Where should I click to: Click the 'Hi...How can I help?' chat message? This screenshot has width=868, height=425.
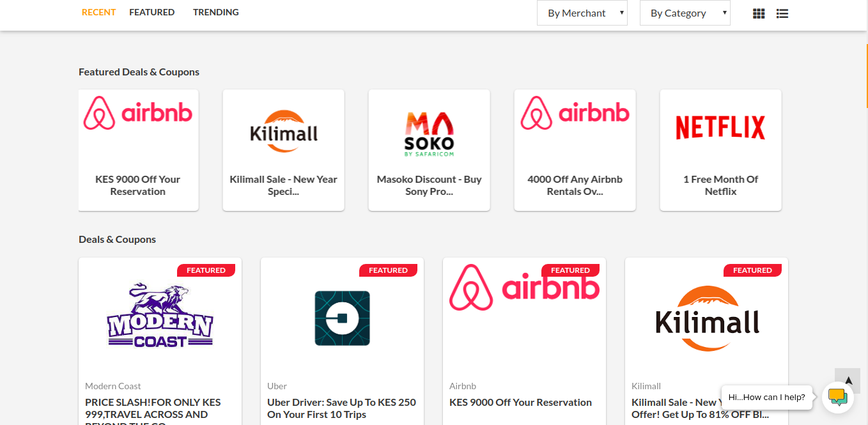coord(767,397)
